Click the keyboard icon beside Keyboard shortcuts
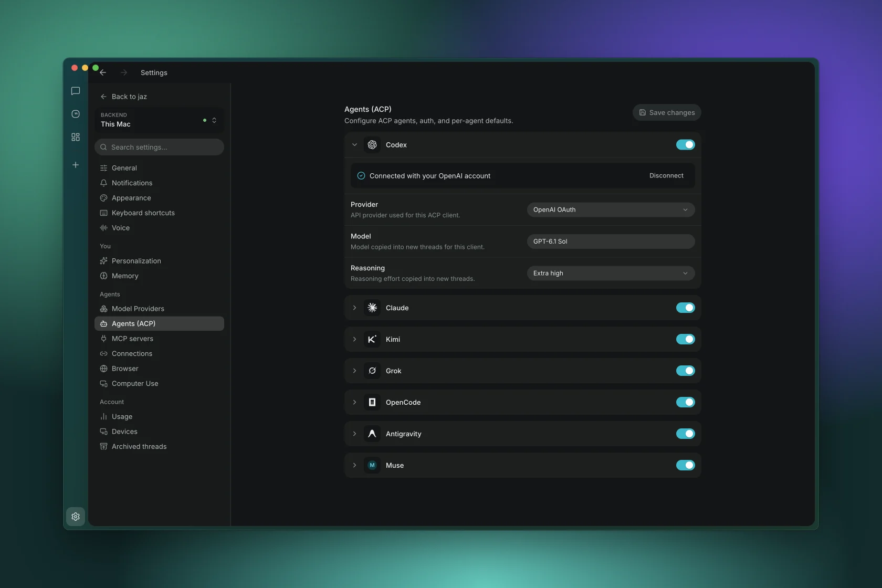The height and width of the screenshot is (588, 882). click(x=103, y=213)
